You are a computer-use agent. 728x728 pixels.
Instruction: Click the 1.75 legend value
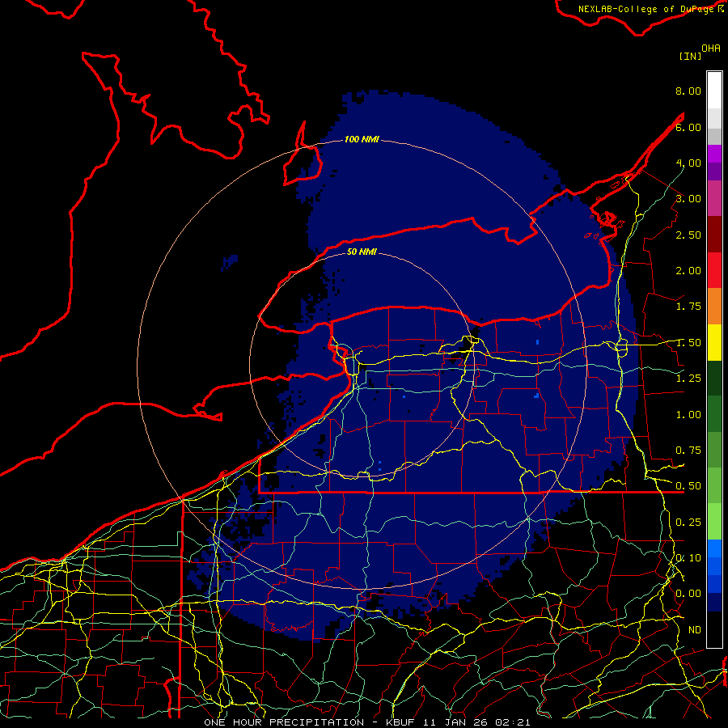pos(688,307)
